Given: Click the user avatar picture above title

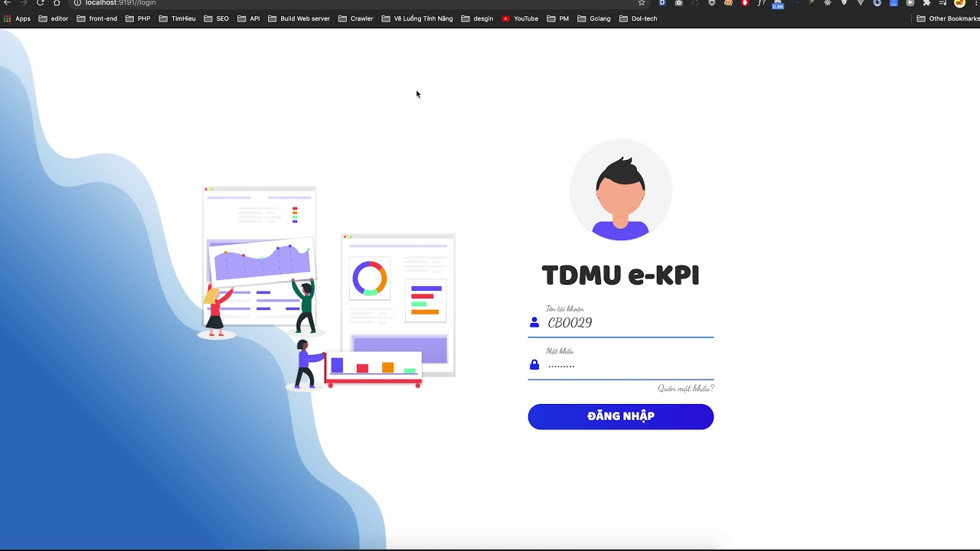Looking at the screenshot, I should point(620,190).
